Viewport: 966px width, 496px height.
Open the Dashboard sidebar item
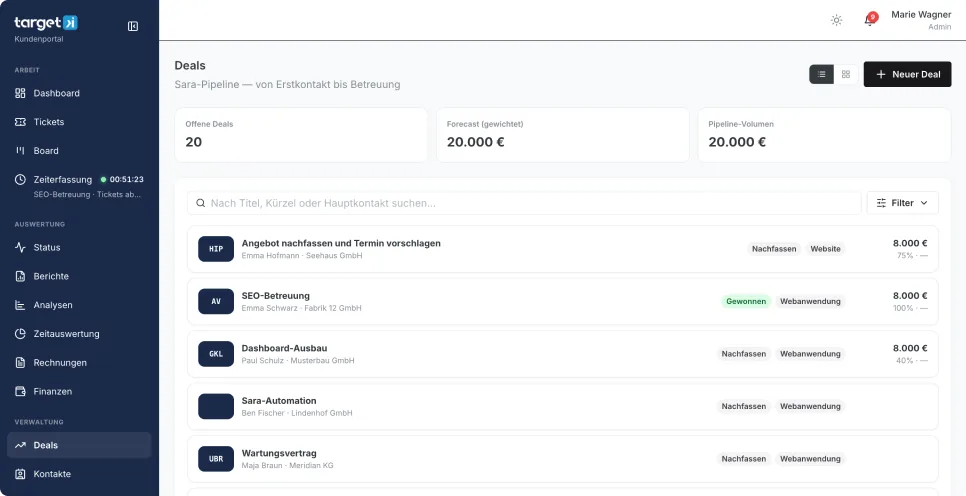[x=79, y=93]
